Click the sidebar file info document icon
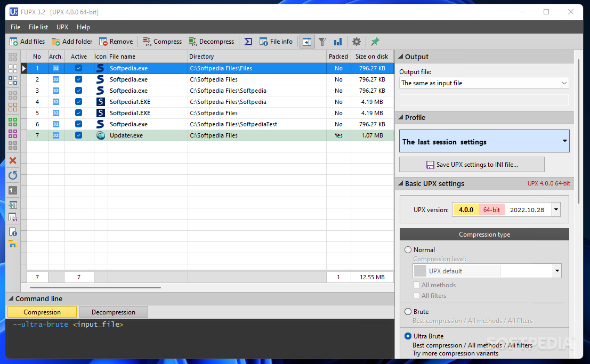This screenshot has height=364, width=590. pos(13,232)
